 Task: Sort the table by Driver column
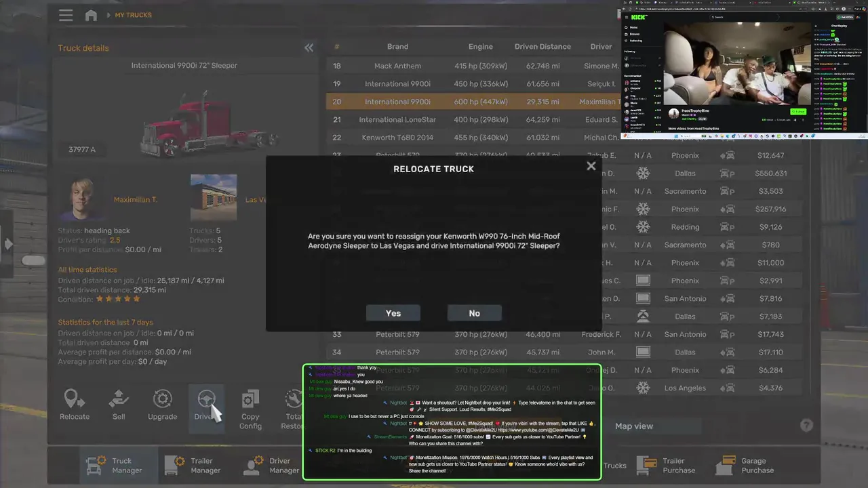601,47
